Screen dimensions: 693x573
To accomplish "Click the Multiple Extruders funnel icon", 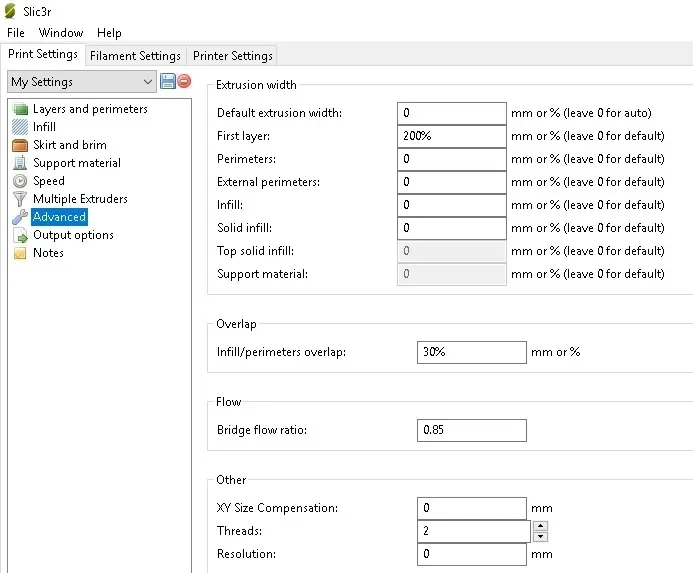I will (x=20, y=199).
